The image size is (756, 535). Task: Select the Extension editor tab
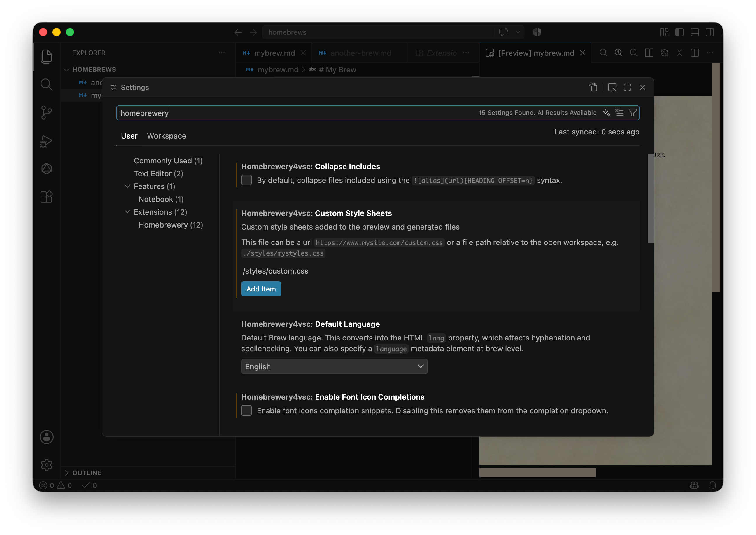(441, 53)
